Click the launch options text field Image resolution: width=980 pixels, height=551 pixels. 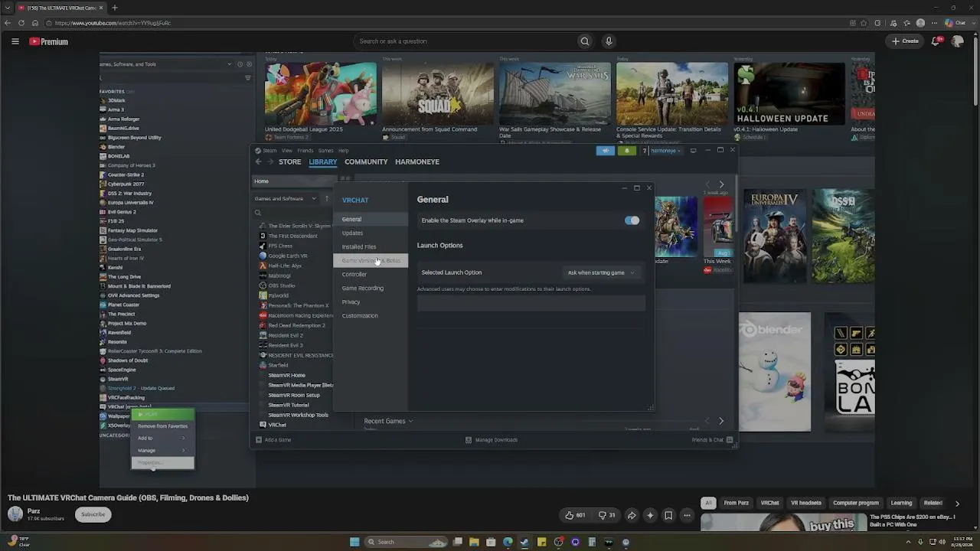pyautogui.click(x=531, y=303)
